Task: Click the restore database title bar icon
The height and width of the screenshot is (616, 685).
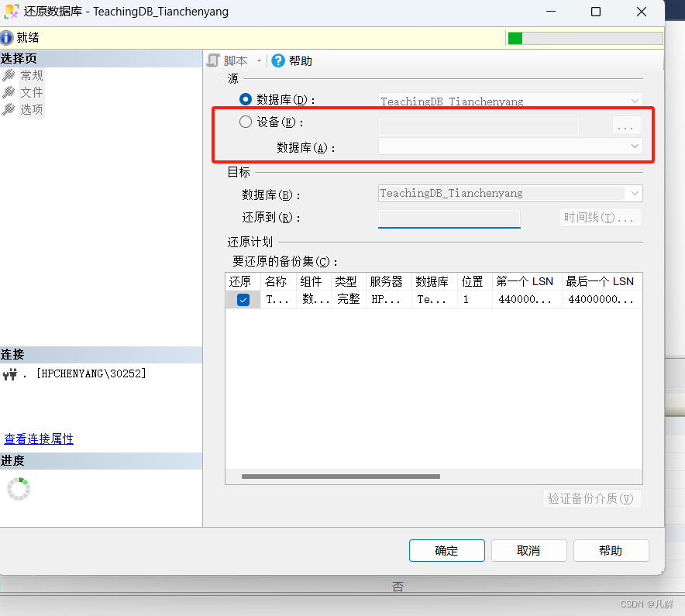Action: click(12, 12)
